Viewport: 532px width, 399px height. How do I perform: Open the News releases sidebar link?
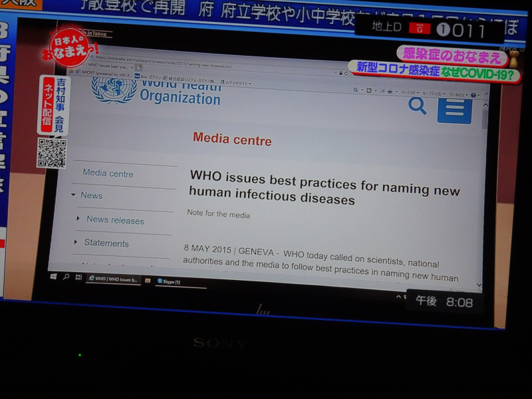(115, 220)
